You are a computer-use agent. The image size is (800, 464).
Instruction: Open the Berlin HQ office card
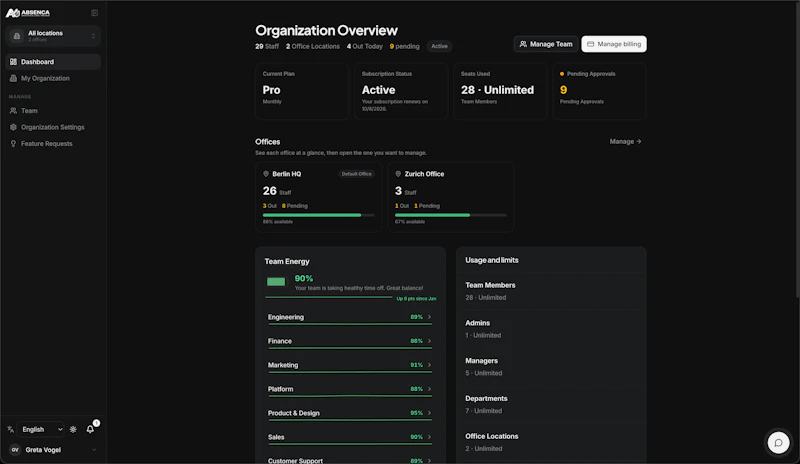(x=318, y=197)
